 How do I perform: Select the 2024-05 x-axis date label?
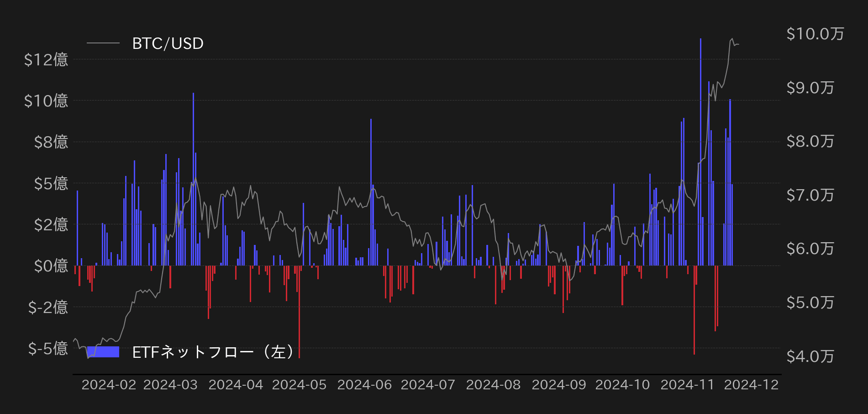click(x=299, y=385)
